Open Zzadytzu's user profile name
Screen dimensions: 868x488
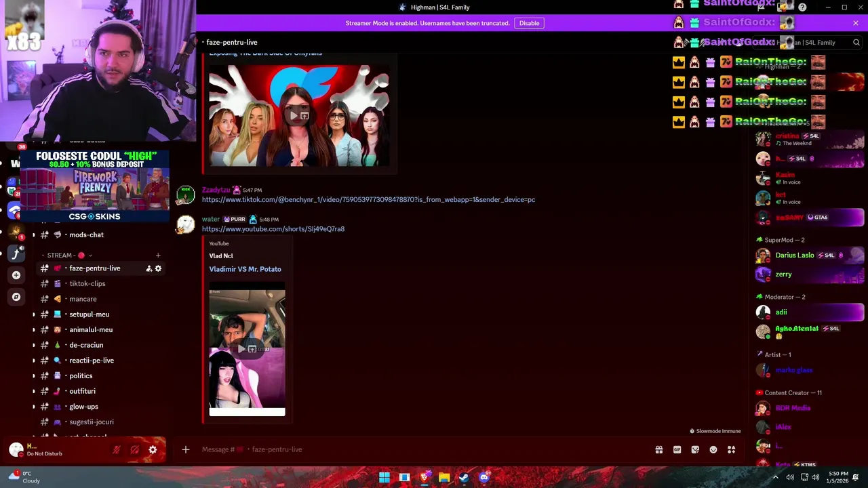coord(216,190)
